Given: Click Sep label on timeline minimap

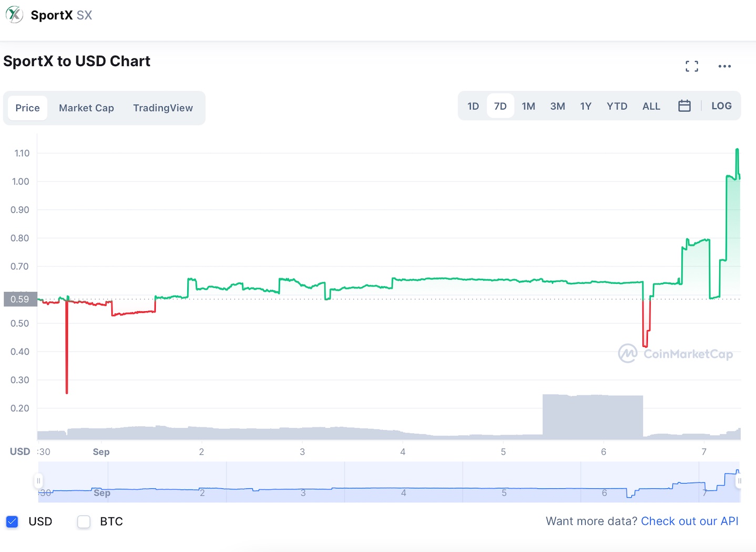Looking at the screenshot, I should (x=101, y=493).
